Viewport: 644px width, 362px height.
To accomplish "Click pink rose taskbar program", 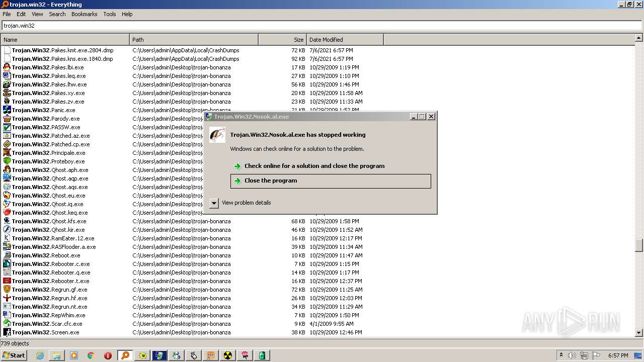I will 245,355.
